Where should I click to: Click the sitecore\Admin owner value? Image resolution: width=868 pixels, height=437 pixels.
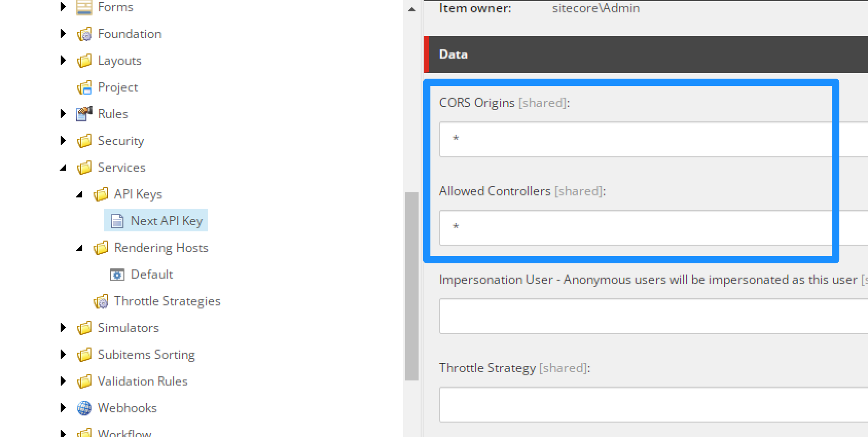[x=596, y=8]
